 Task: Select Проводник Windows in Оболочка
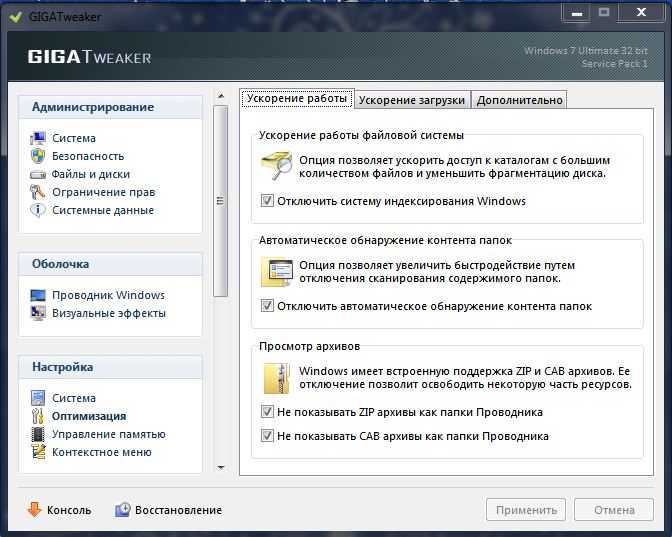[108, 295]
